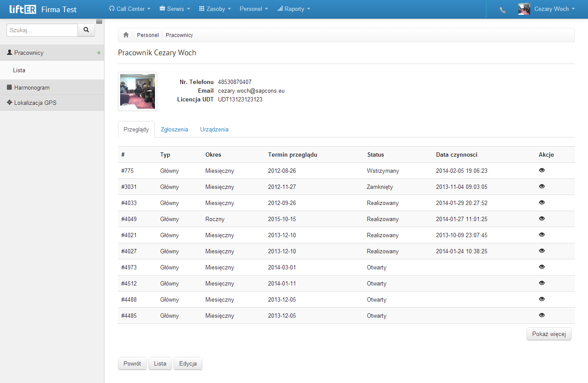Click the Pokaż więcej button
This screenshot has height=383, width=588.
[549, 334]
